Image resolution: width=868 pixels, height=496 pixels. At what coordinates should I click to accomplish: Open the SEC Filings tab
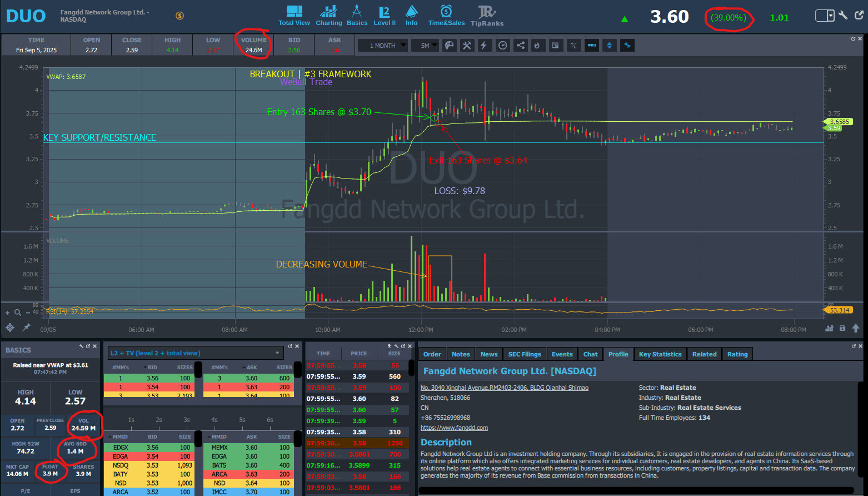pos(524,354)
